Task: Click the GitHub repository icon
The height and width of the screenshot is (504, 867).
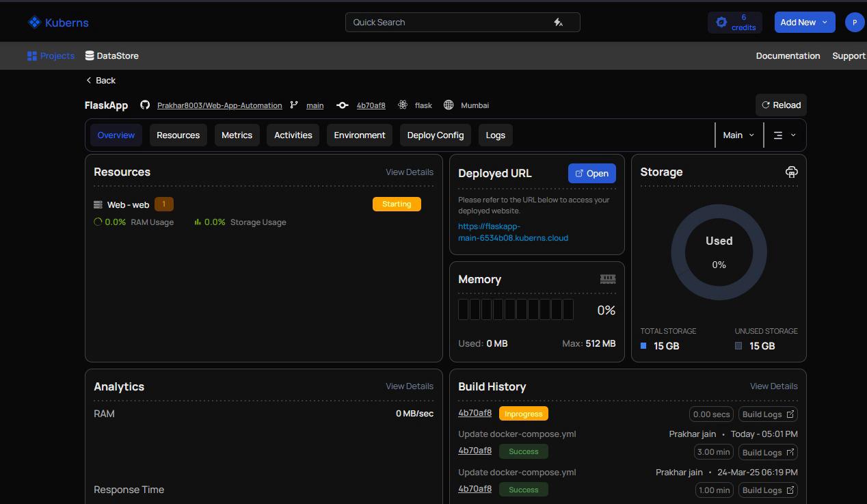Action: (x=145, y=105)
